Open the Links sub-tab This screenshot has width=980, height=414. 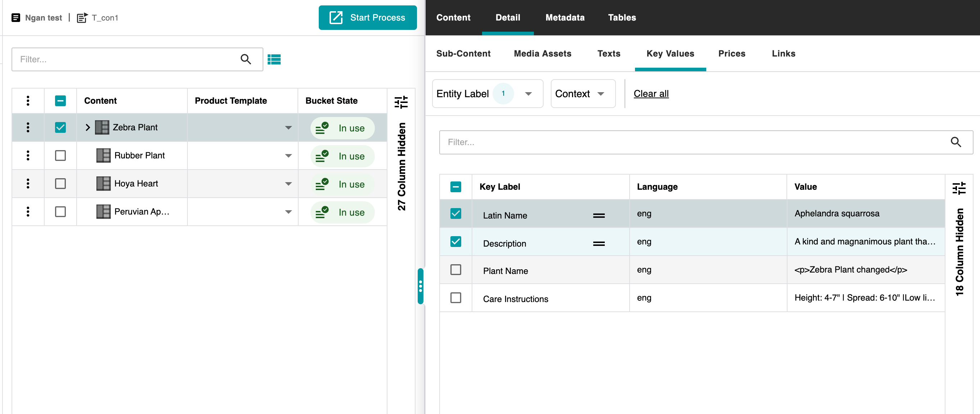click(x=783, y=54)
